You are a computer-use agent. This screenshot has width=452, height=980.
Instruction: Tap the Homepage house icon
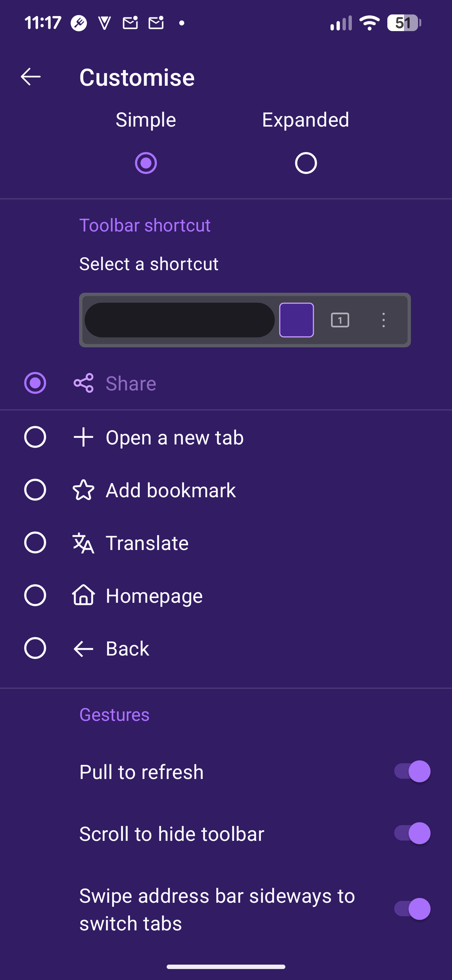(x=83, y=595)
